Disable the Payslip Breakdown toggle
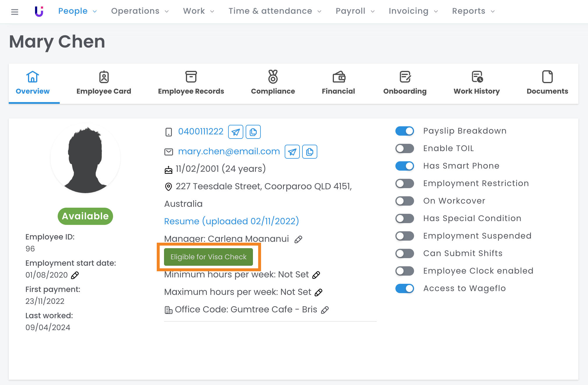588x385 pixels. click(404, 131)
